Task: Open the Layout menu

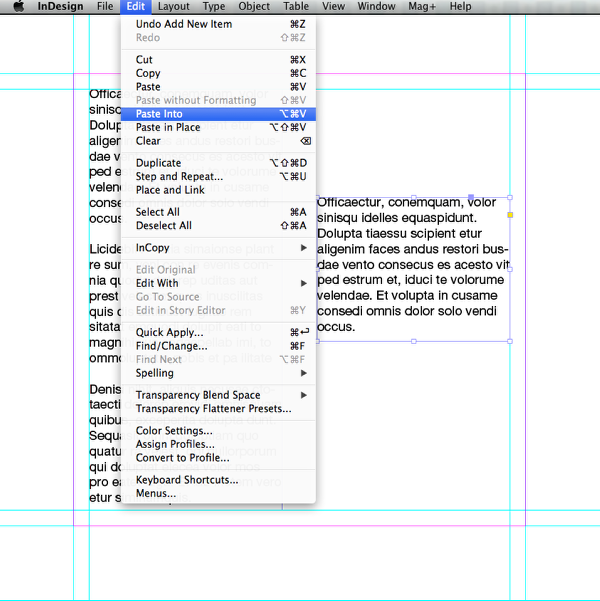Action: click(x=174, y=7)
